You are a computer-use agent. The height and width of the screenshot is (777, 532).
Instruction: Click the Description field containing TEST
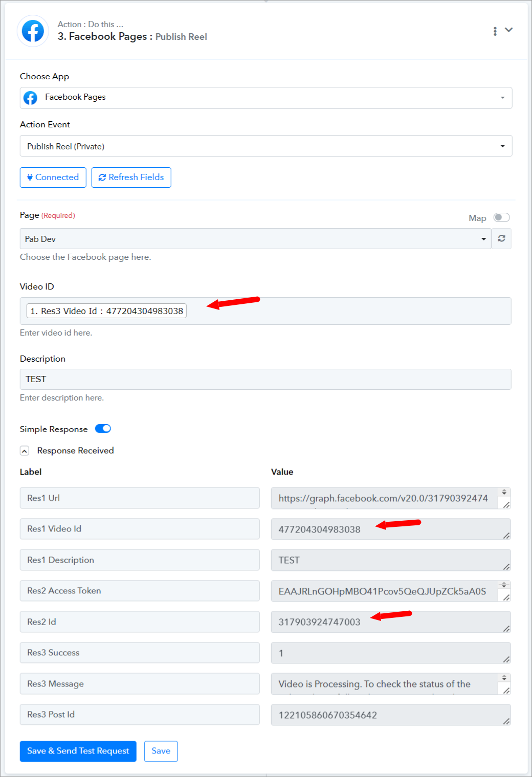pyautogui.click(x=265, y=379)
